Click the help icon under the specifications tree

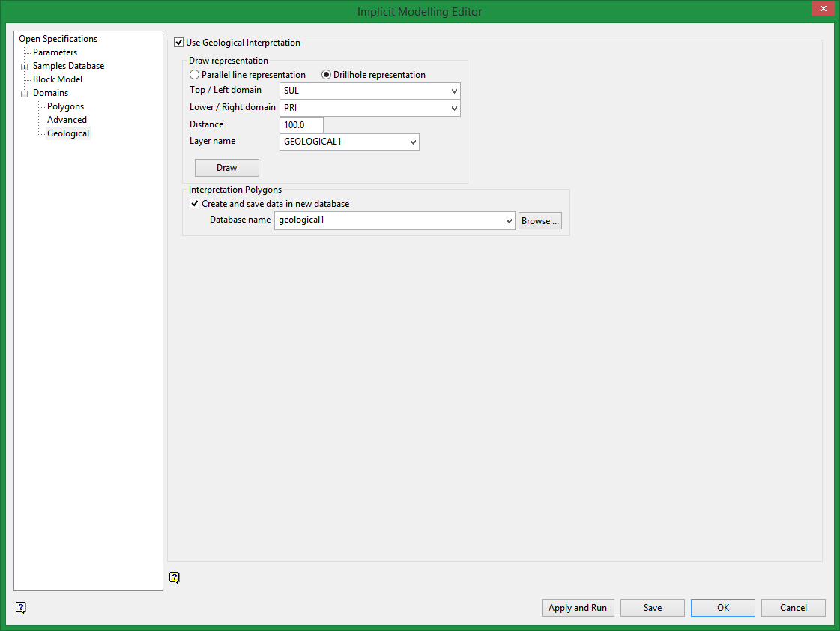pyautogui.click(x=21, y=607)
